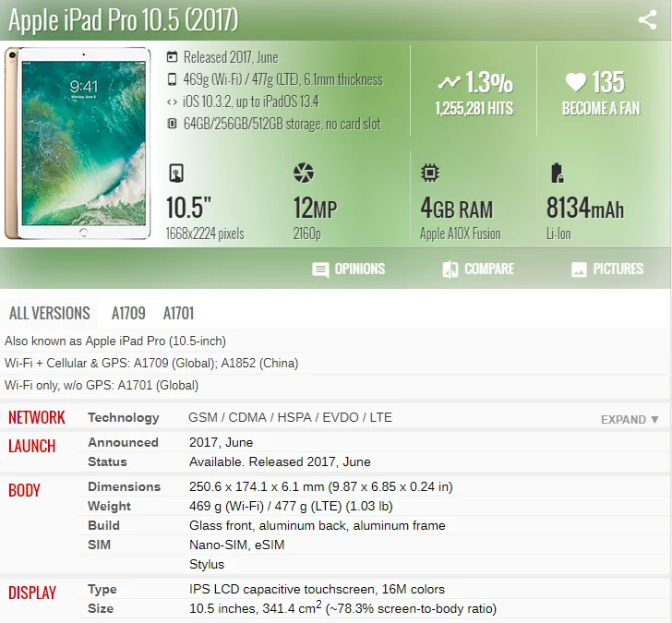Click the storage chip icon
Viewport: 672px width, 623px height.
pyautogui.click(x=172, y=124)
